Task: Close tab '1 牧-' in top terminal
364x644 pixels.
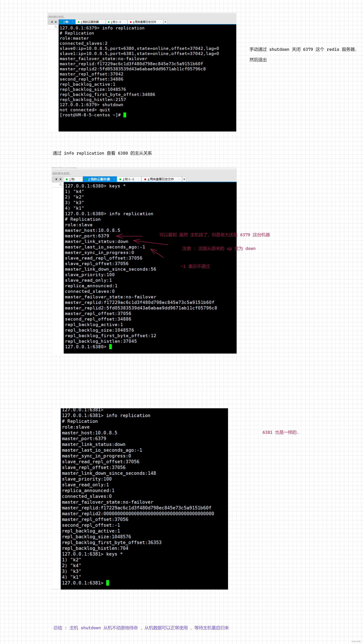Action: [x=73, y=22]
